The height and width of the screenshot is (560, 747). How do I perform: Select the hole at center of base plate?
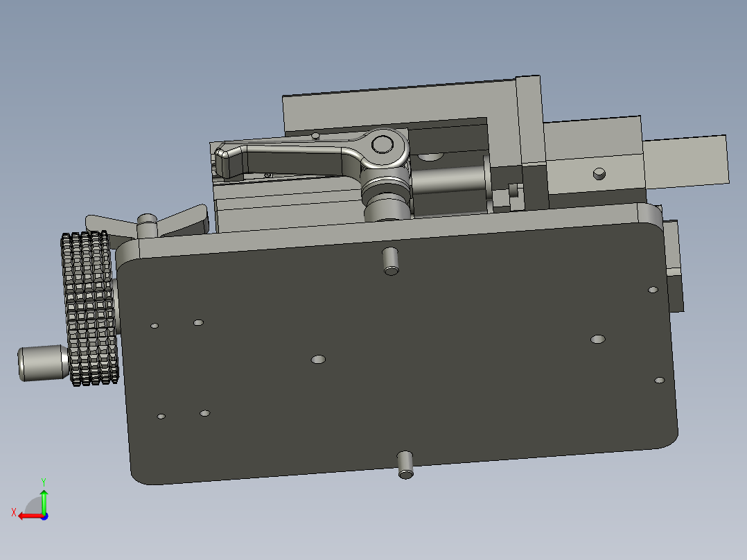pos(318,359)
